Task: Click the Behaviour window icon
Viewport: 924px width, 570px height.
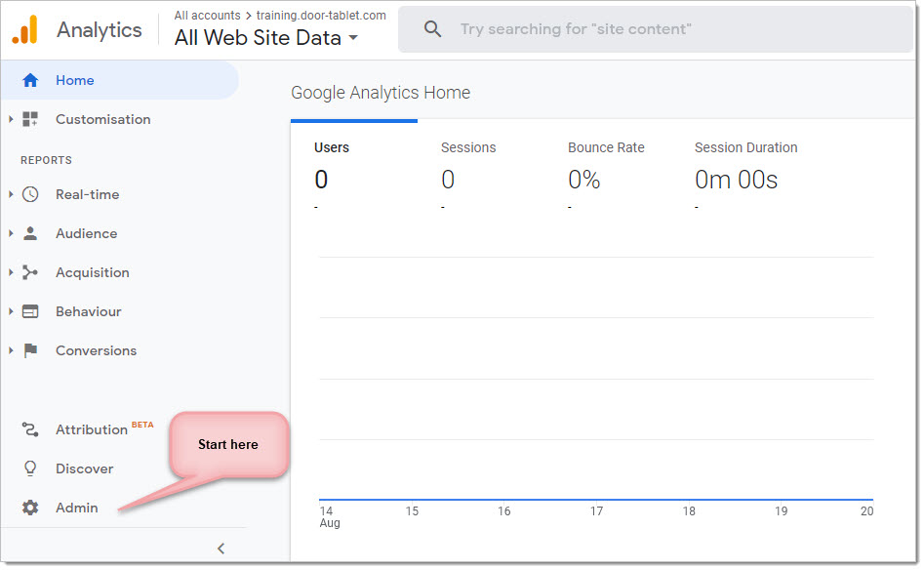Action: click(30, 311)
